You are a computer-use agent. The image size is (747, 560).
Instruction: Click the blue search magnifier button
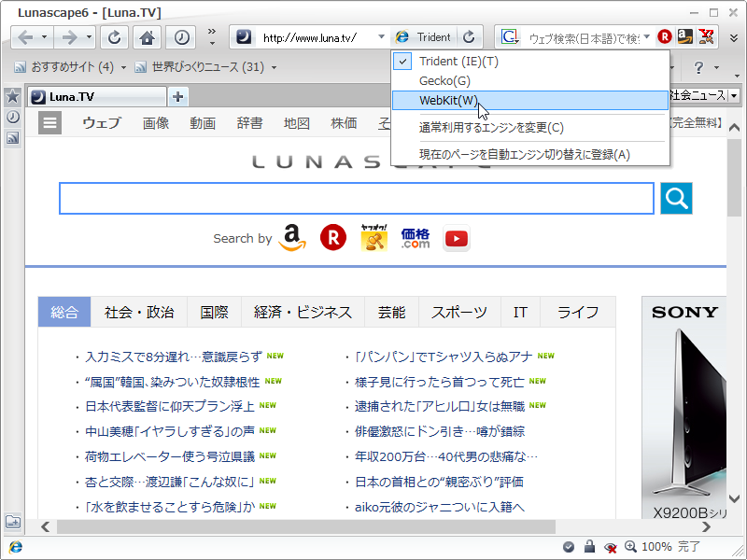pyautogui.click(x=675, y=198)
